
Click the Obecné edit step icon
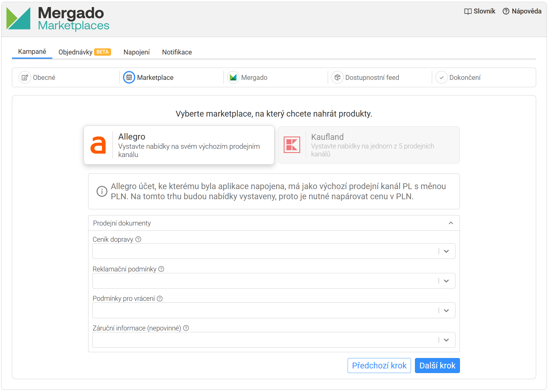tap(25, 77)
